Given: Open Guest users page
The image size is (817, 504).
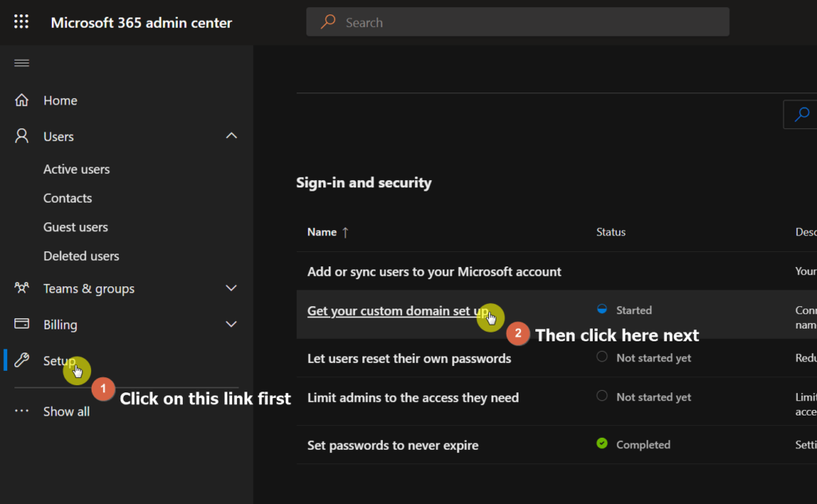Looking at the screenshot, I should (76, 227).
